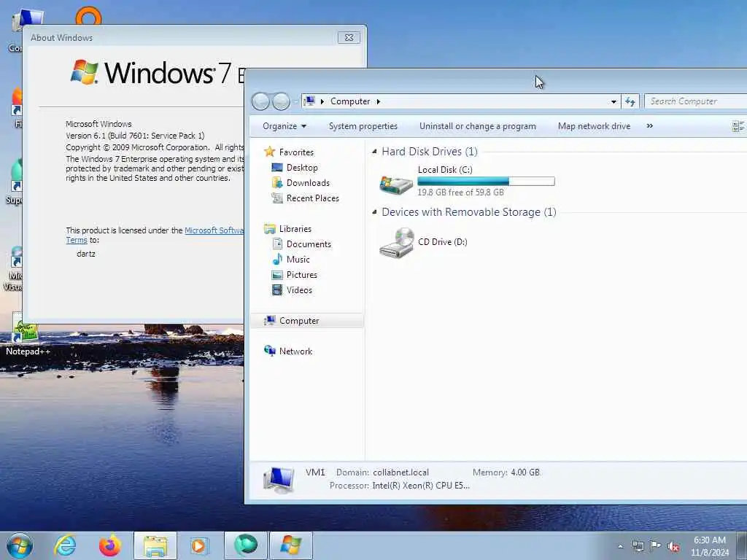Open Desktop in Favorites
The width and height of the screenshot is (747, 560).
[x=301, y=168]
